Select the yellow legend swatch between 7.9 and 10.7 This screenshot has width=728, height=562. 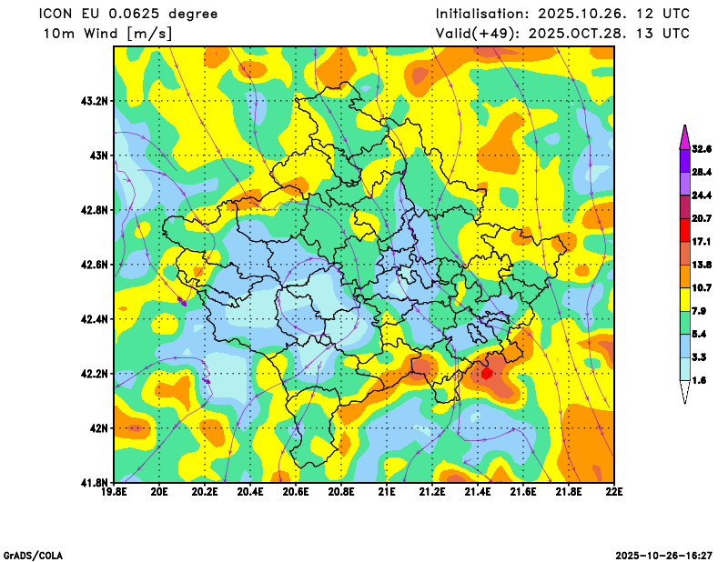pos(684,299)
